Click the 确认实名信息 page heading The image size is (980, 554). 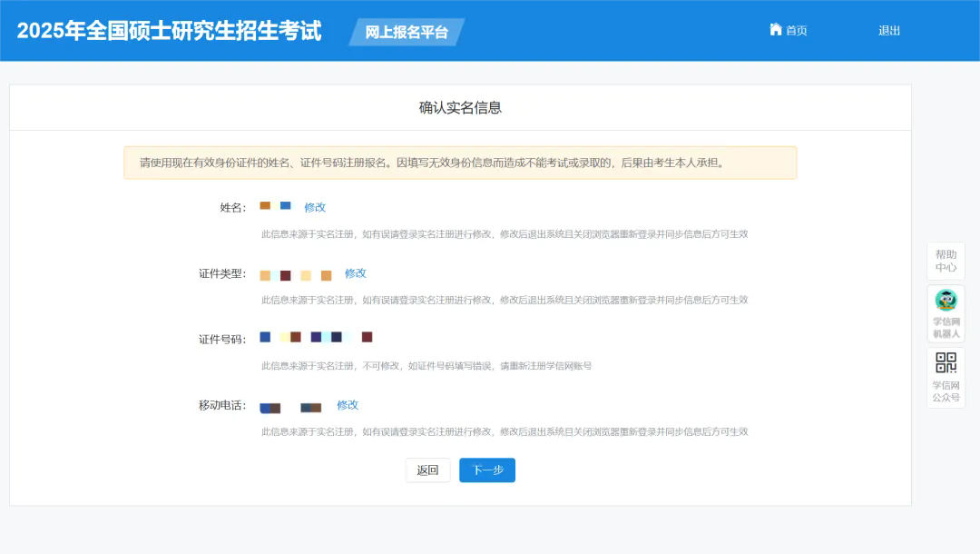pyautogui.click(x=460, y=107)
